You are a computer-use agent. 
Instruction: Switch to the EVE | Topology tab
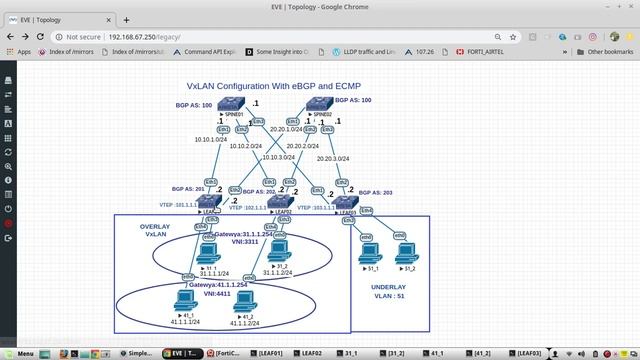point(60,20)
